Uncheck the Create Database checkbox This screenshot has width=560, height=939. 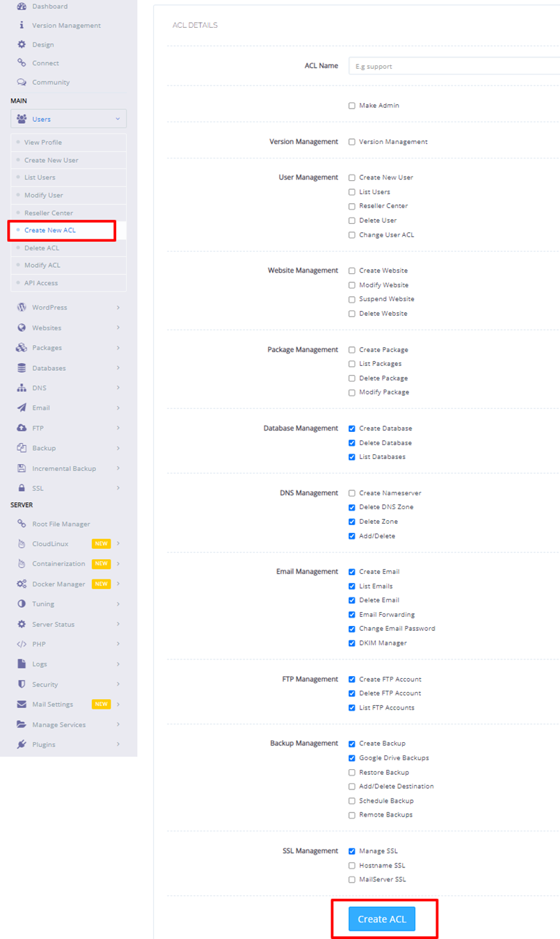coord(352,428)
